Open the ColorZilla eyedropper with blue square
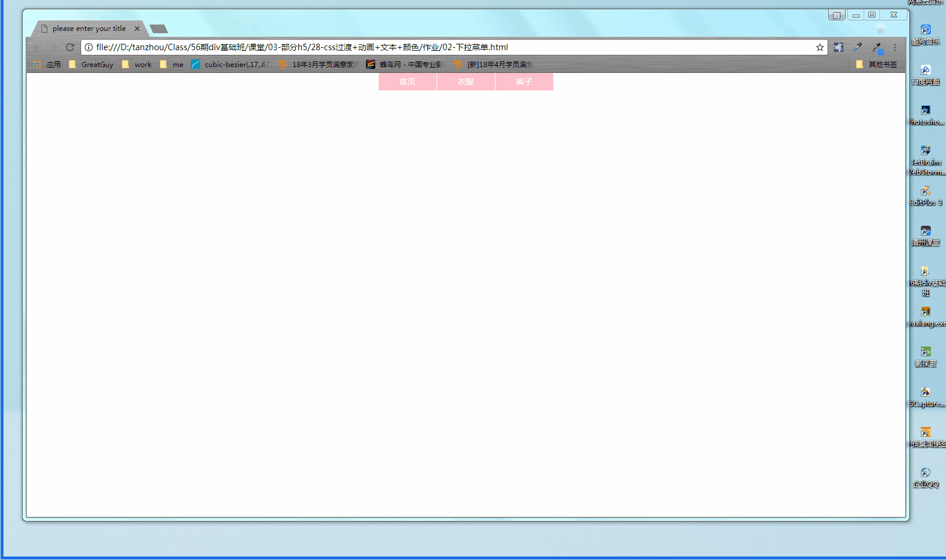The image size is (946, 560). [x=878, y=48]
